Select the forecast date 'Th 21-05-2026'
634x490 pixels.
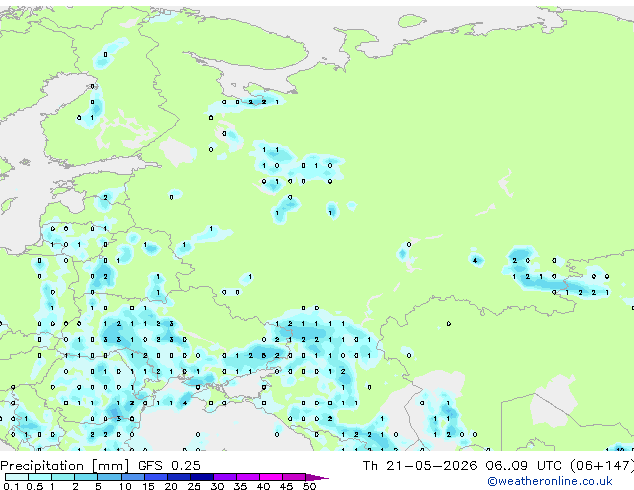pos(420,466)
